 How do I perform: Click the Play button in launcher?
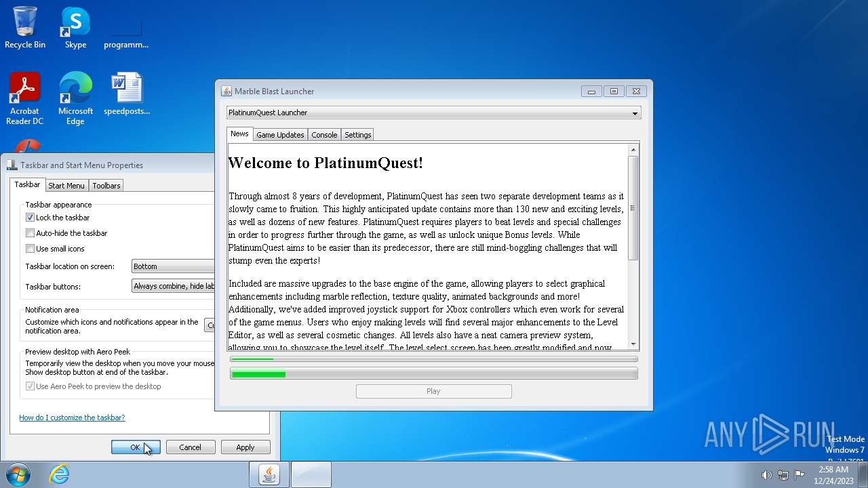pos(433,391)
